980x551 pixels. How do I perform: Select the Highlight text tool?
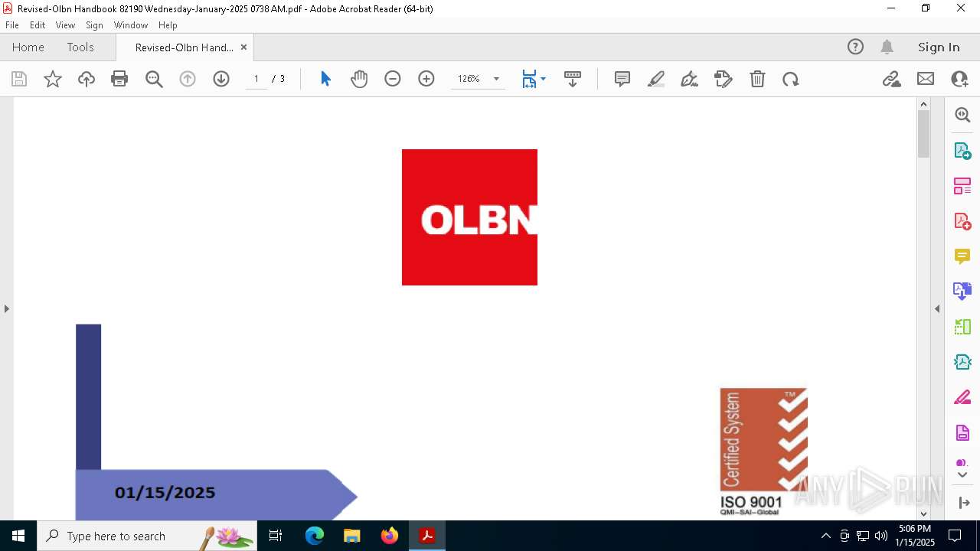pos(656,79)
